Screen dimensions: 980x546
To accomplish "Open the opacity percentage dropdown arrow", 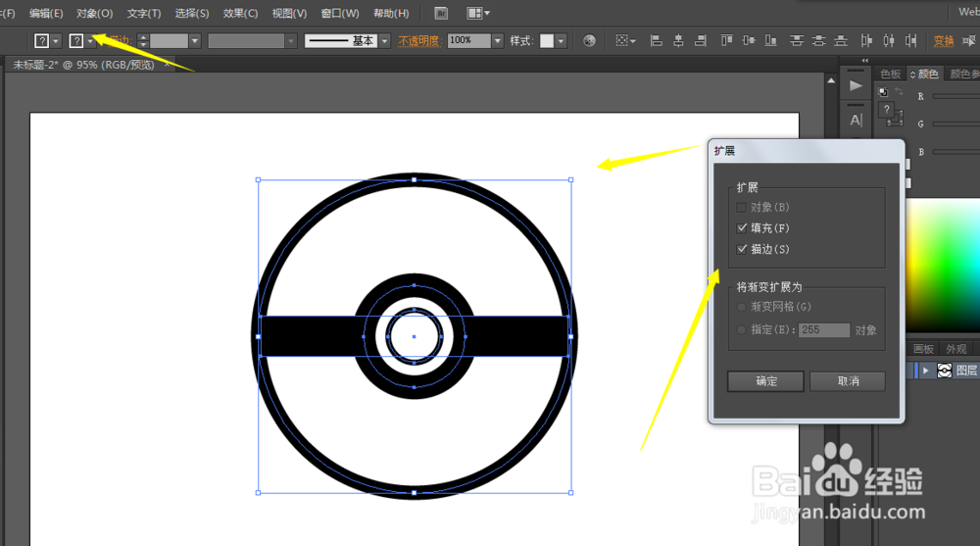I will click(x=498, y=41).
